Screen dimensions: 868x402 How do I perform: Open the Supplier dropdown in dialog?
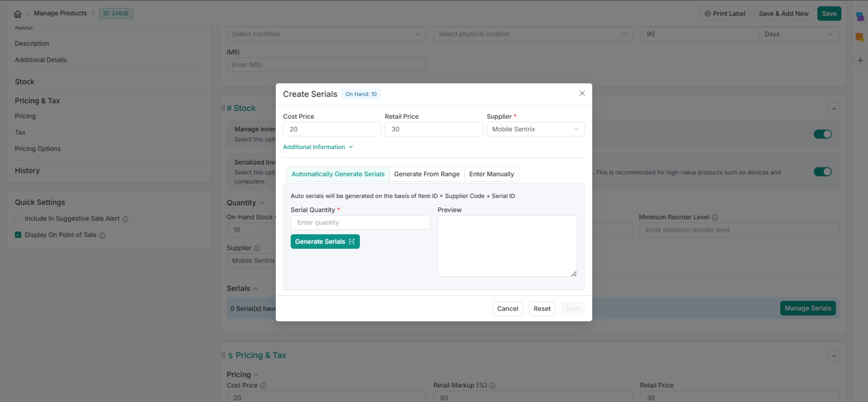coord(535,129)
